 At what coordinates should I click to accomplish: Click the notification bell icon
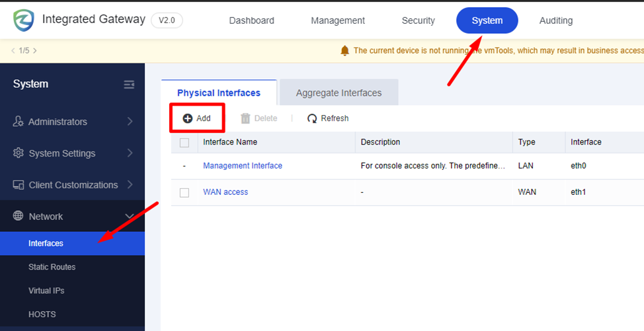coord(344,51)
